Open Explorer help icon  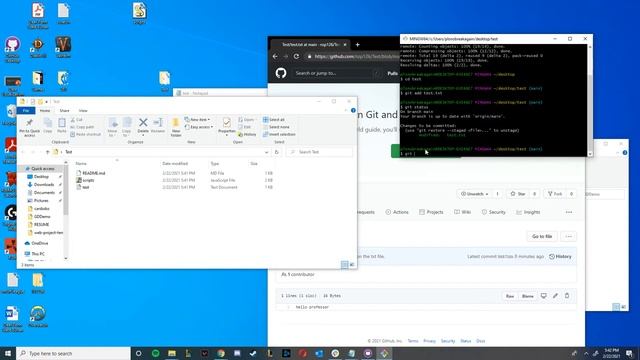pyautogui.click(x=353, y=111)
